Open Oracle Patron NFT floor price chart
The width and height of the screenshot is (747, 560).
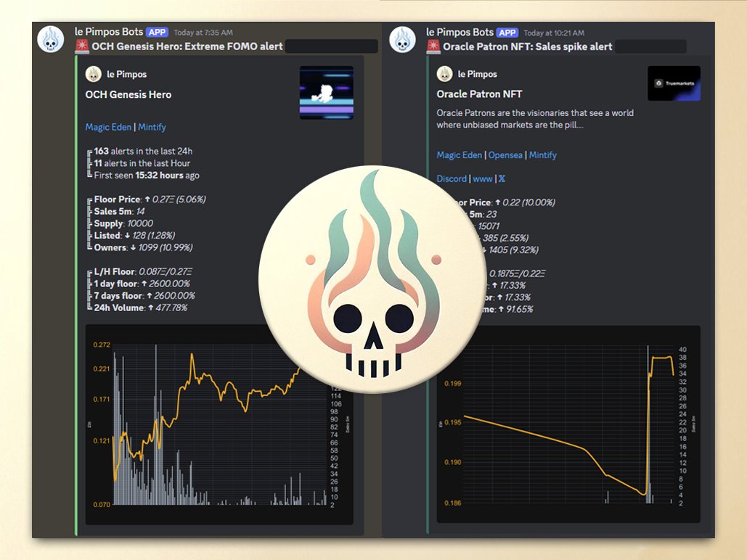568,424
